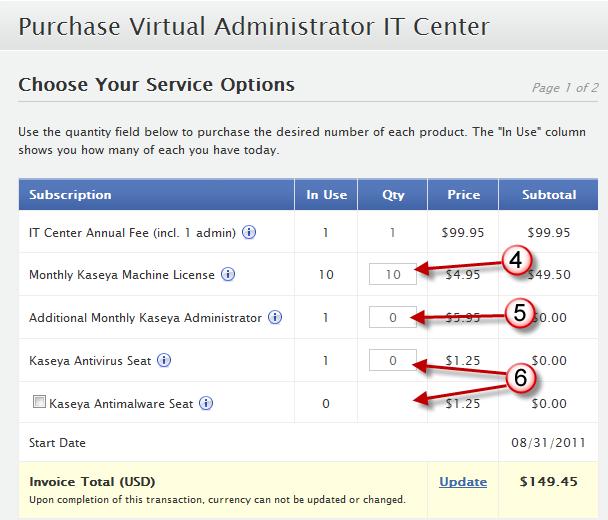Click the Choose Your Service Options heading
The height and width of the screenshot is (520, 608).
point(157,85)
